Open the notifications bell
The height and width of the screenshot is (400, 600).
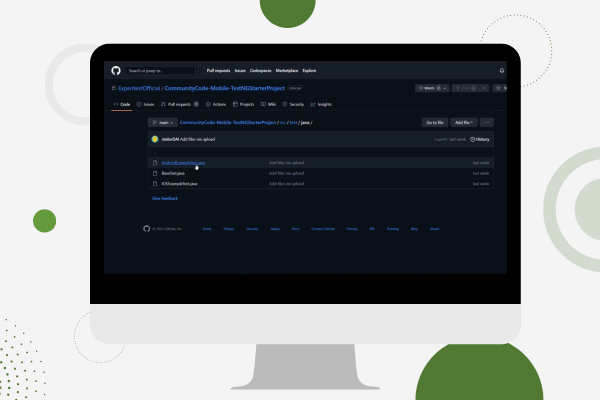tap(502, 70)
